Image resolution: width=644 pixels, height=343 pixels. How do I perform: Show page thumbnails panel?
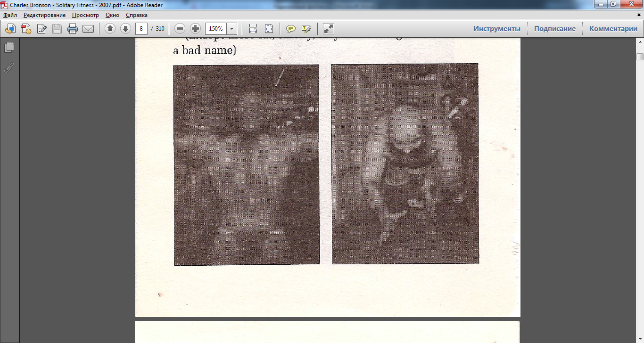click(x=8, y=48)
